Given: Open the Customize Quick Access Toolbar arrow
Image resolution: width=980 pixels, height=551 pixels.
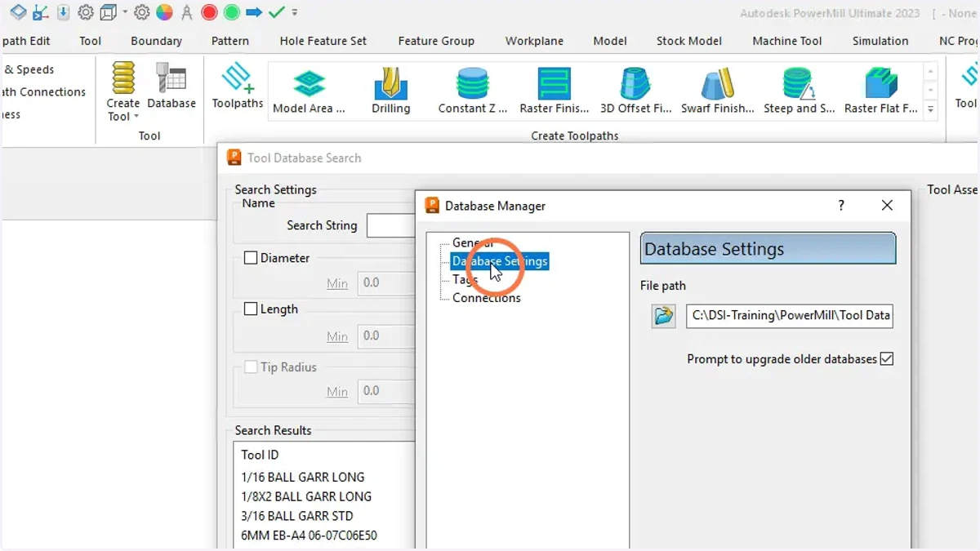Looking at the screenshot, I should point(294,12).
